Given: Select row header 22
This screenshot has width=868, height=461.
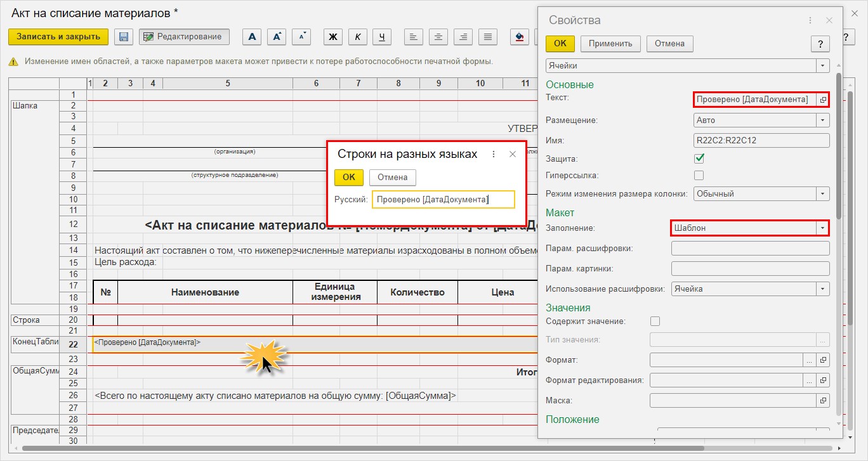Looking at the screenshot, I should point(72,344).
